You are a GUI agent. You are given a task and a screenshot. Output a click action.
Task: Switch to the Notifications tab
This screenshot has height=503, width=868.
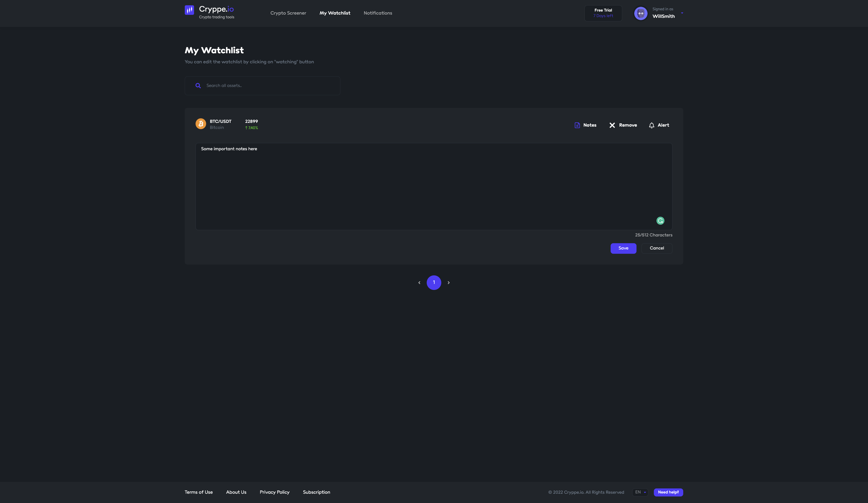click(378, 13)
